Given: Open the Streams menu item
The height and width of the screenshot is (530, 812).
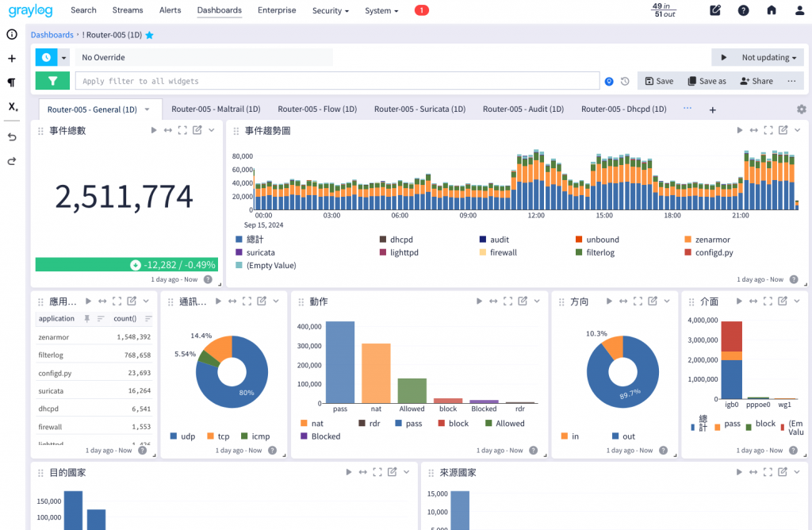Looking at the screenshot, I should [x=128, y=10].
